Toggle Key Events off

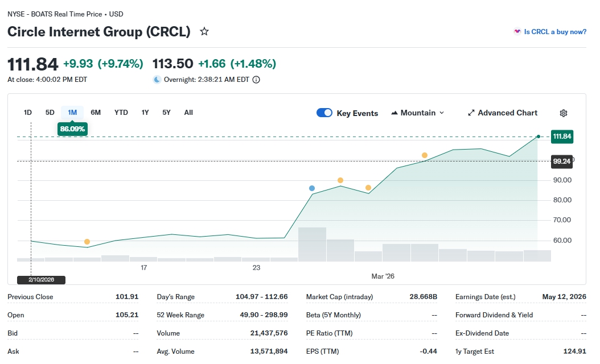[324, 113]
